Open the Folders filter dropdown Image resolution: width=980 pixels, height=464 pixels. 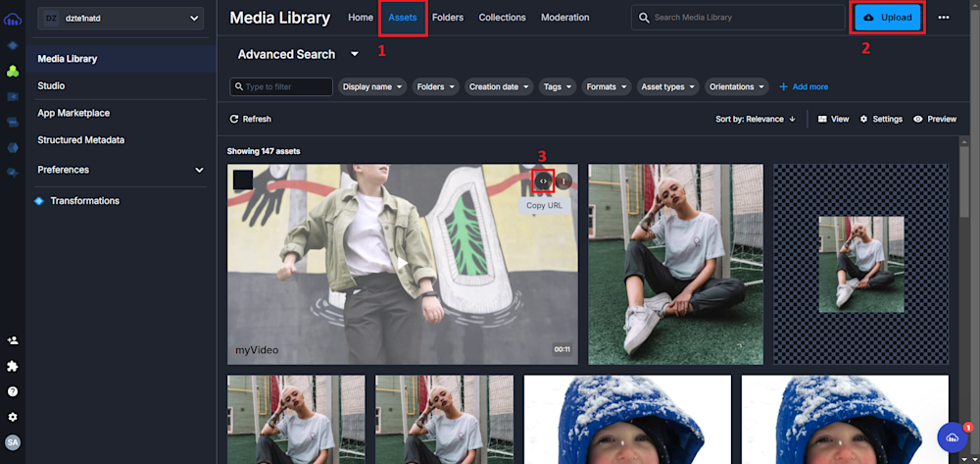[436, 87]
